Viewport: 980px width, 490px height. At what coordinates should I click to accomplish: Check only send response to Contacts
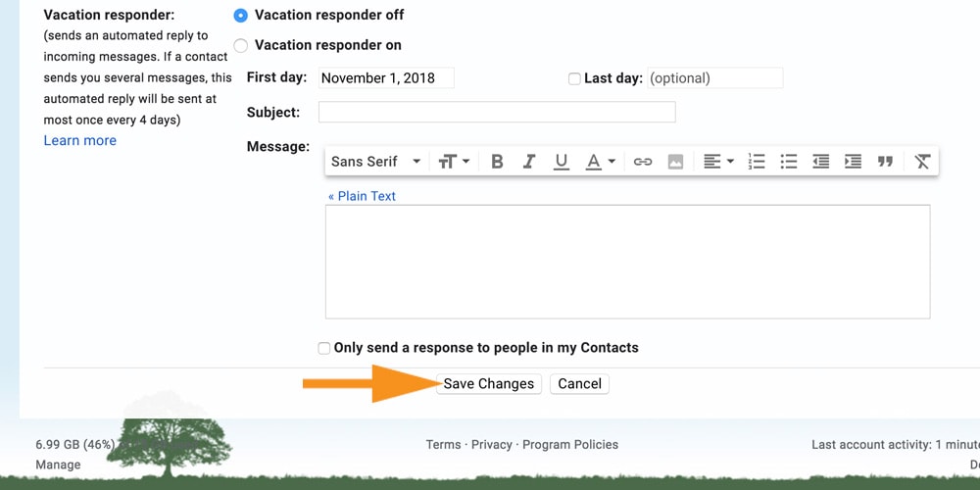pos(324,348)
